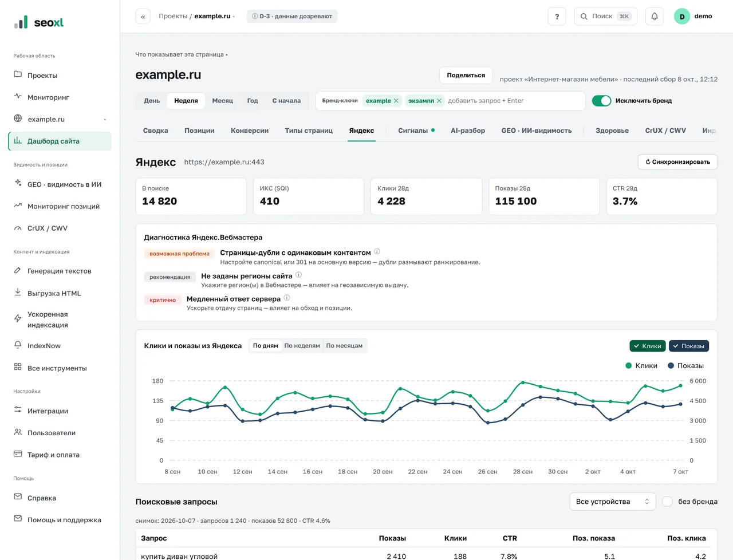Click the demo user avatar

pos(681,17)
